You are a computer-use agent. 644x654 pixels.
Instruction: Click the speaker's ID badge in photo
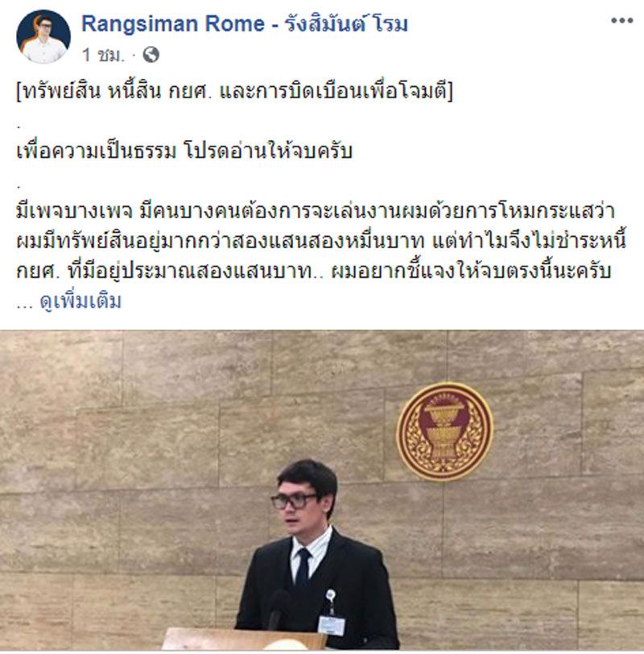332,624
